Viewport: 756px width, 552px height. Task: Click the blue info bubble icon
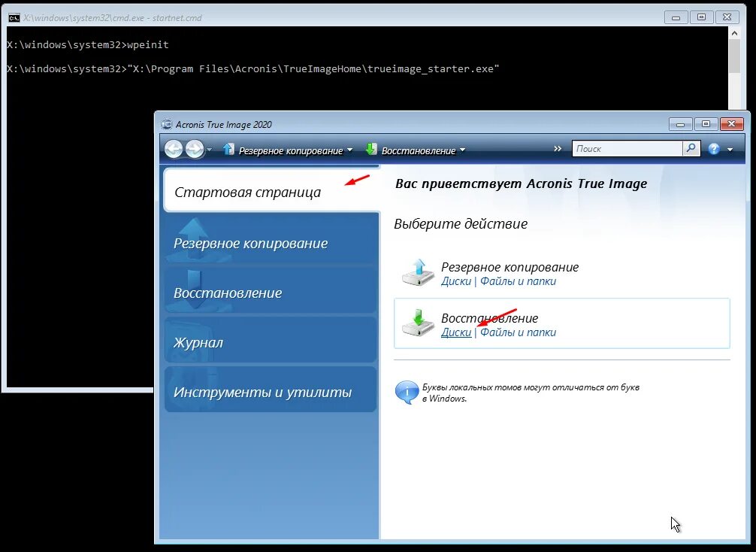tap(407, 393)
